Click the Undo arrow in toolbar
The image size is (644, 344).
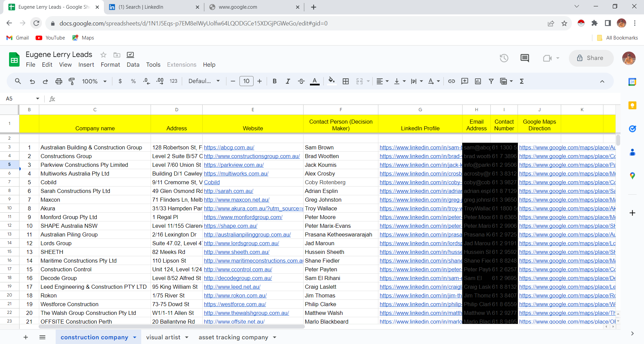(32, 81)
